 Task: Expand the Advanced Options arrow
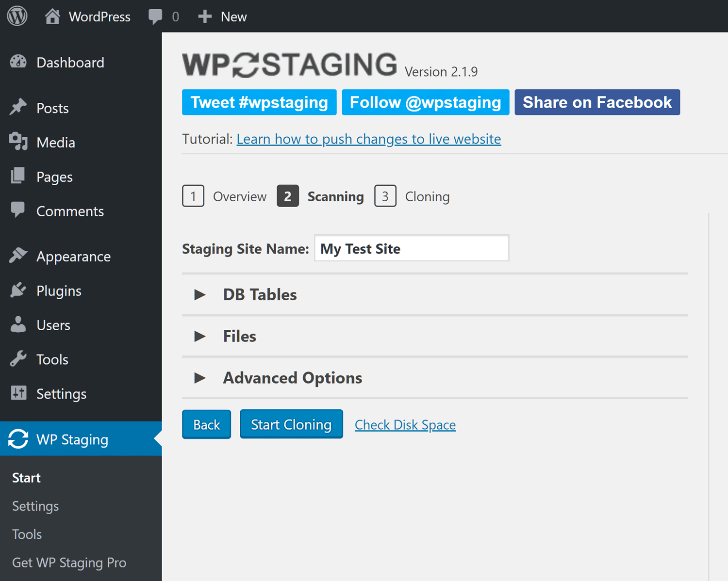pos(200,378)
